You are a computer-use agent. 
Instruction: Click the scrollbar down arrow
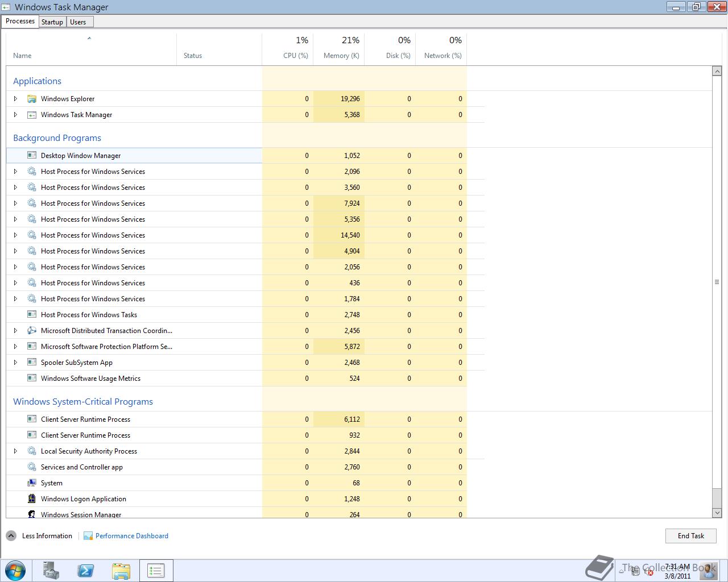717,513
